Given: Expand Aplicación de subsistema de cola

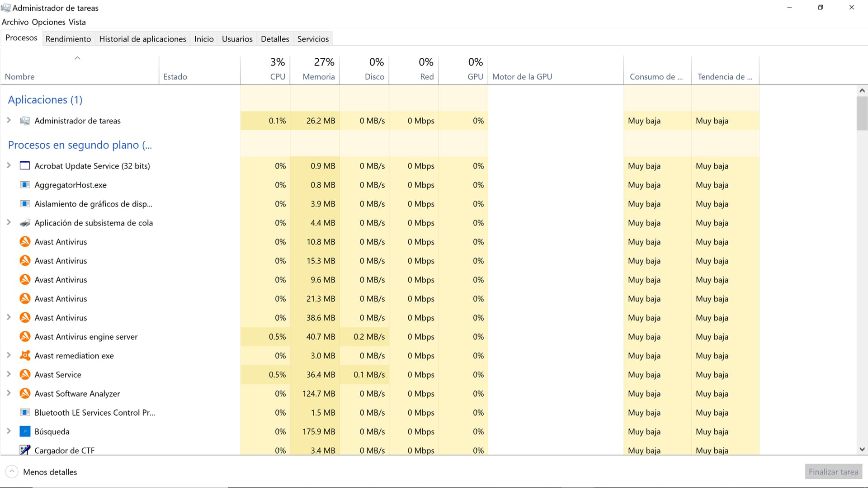Looking at the screenshot, I should (9, 222).
